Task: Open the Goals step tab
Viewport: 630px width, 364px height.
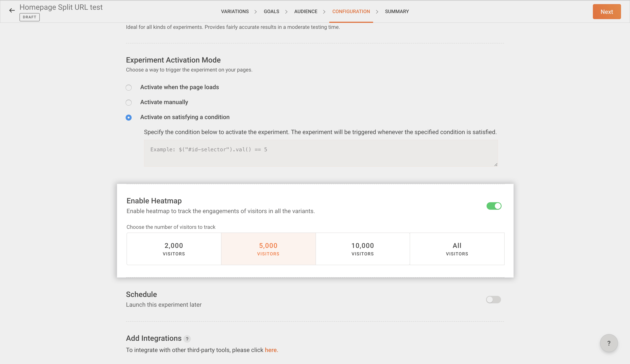Action: coord(271,11)
